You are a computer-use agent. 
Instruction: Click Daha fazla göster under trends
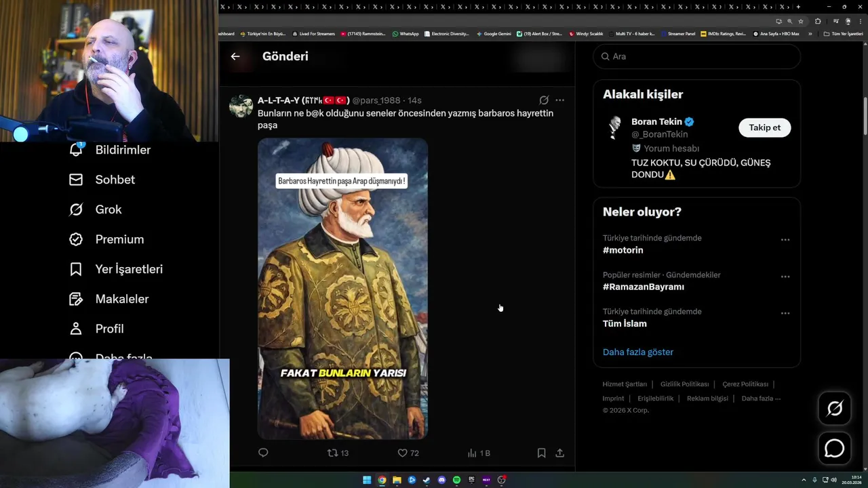[638, 352]
